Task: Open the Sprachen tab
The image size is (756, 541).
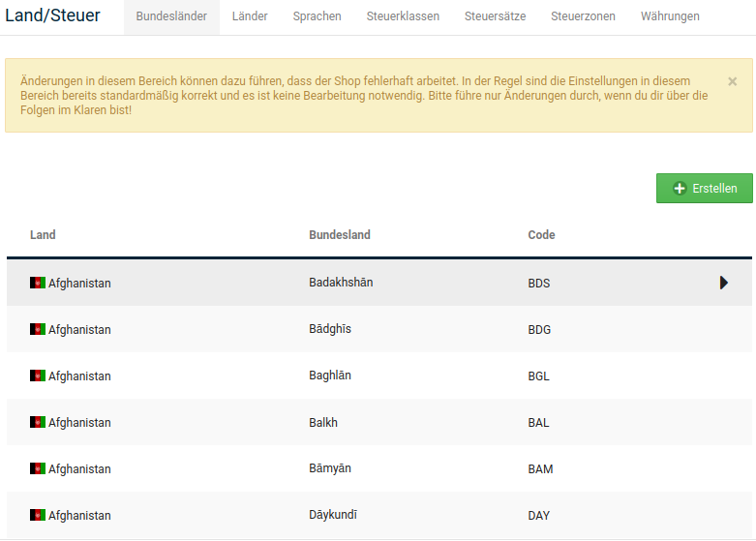Action: pyautogui.click(x=317, y=16)
